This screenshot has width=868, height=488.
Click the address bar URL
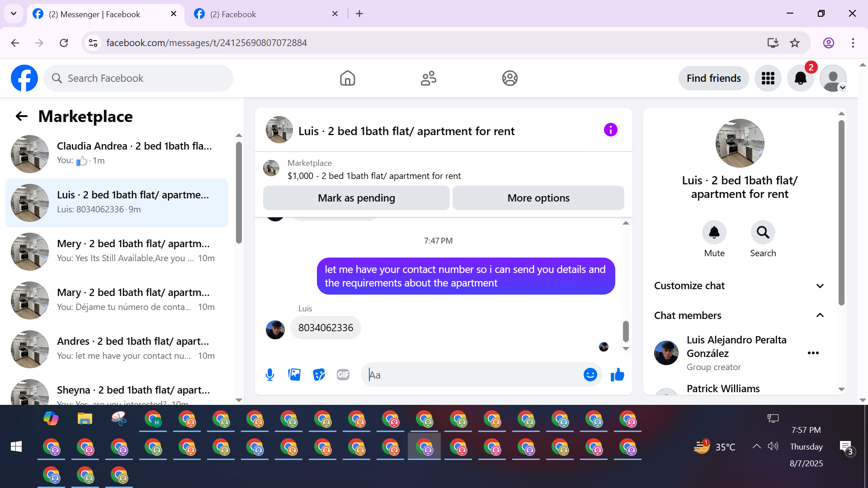coord(207,42)
